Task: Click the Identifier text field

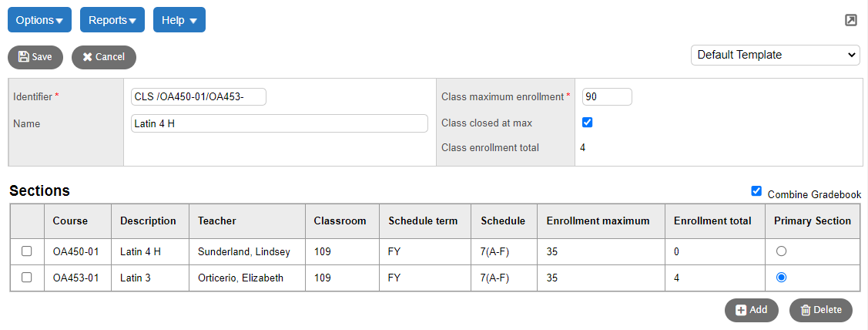Action: (x=199, y=96)
